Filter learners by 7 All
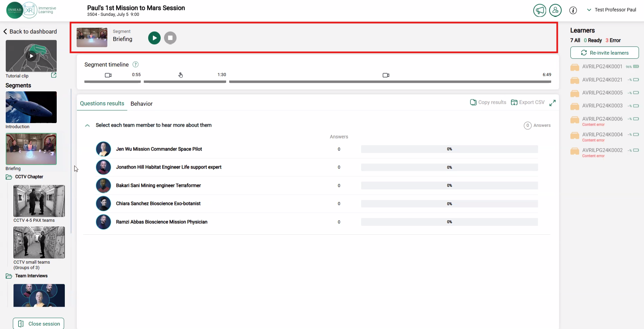The image size is (644, 329). click(575, 40)
